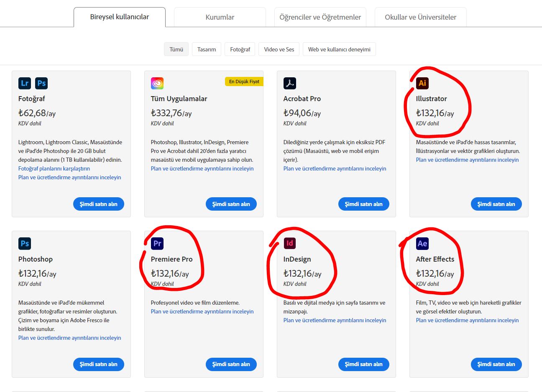Click the Illustrator product title
Screen dimensions: 542x392
(x=432, y=99)
